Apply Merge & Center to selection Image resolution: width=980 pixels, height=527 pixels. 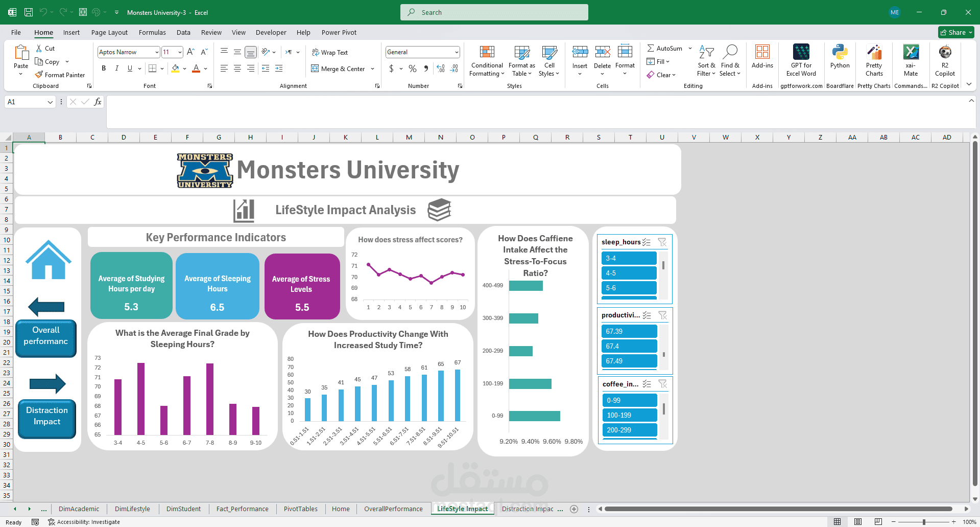click(339, 68)
